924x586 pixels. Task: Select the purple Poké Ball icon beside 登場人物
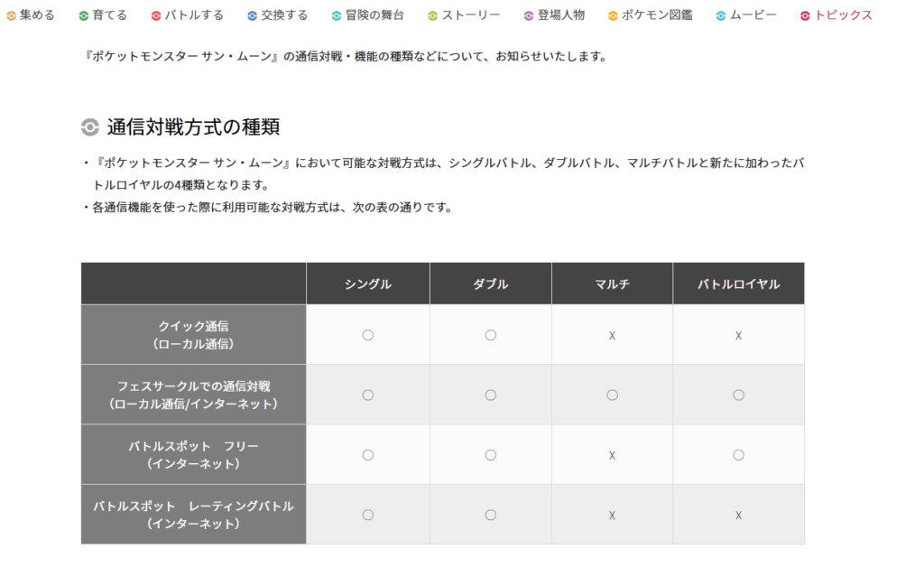click(529, 15)
